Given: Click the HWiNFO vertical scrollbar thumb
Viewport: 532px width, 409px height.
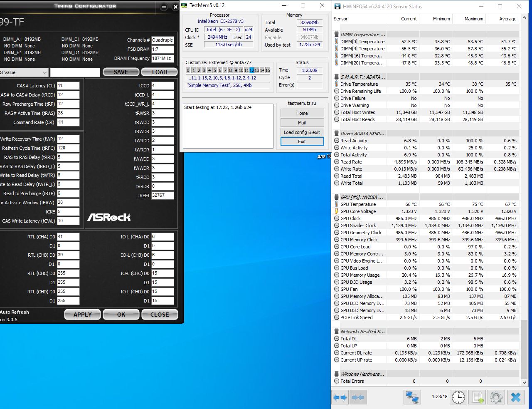Looking at the screenshot, I should click(524, 349).
